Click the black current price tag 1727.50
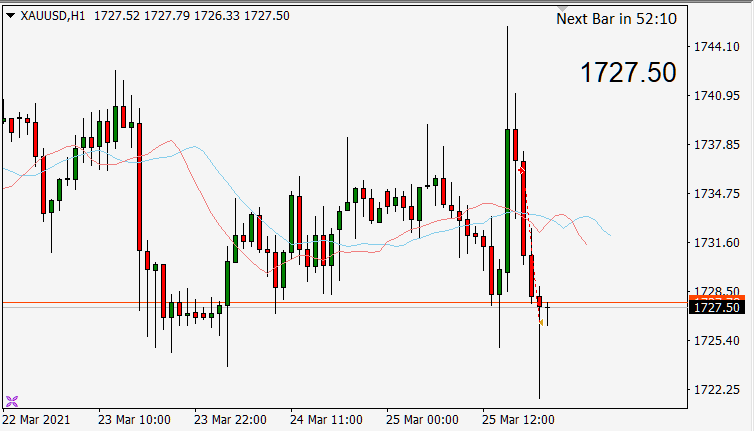The image size is (755, 431). pyautogui.click(x=717, y=307)
